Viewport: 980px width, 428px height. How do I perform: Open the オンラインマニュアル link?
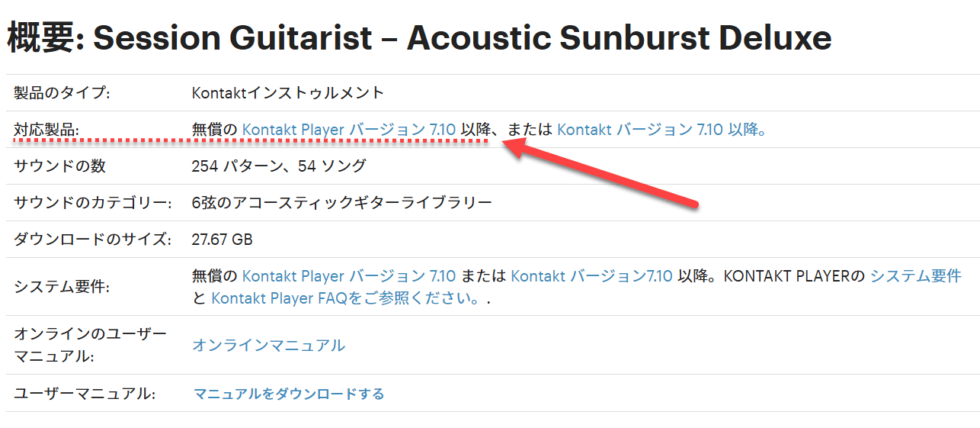268,346
